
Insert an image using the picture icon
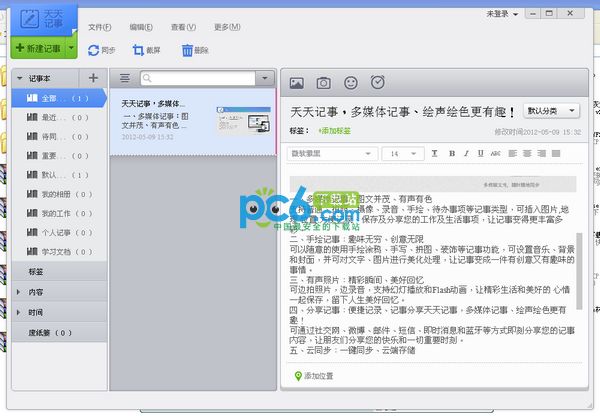[296, 82]
